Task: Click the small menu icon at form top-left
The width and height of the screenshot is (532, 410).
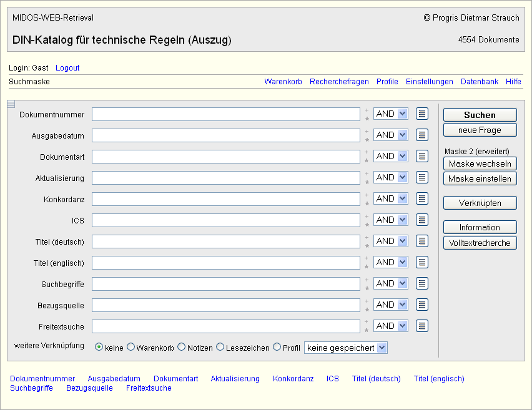Action: point(11,104)
